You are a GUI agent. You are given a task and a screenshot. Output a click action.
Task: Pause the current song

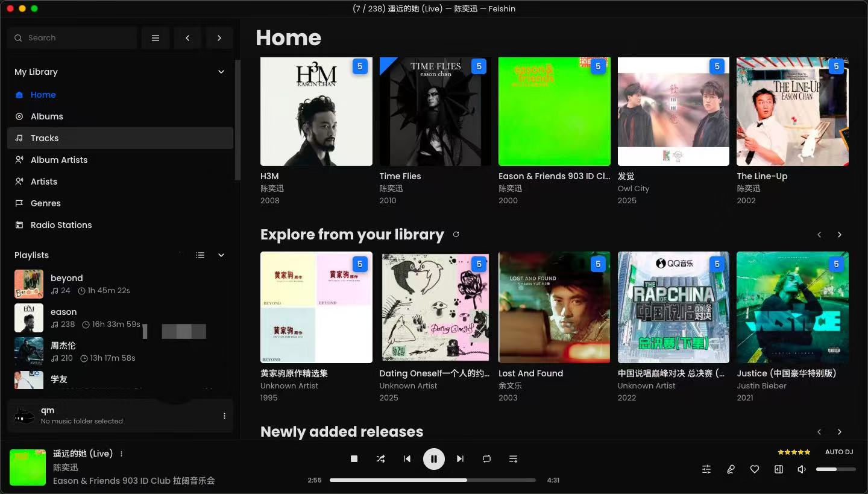434,459
